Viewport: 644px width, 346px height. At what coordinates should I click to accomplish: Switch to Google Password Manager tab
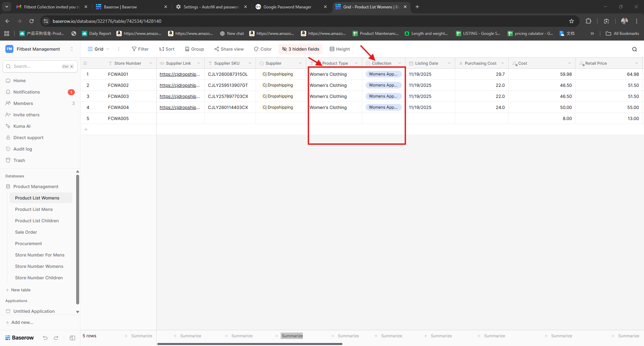[x=287, y=7]
